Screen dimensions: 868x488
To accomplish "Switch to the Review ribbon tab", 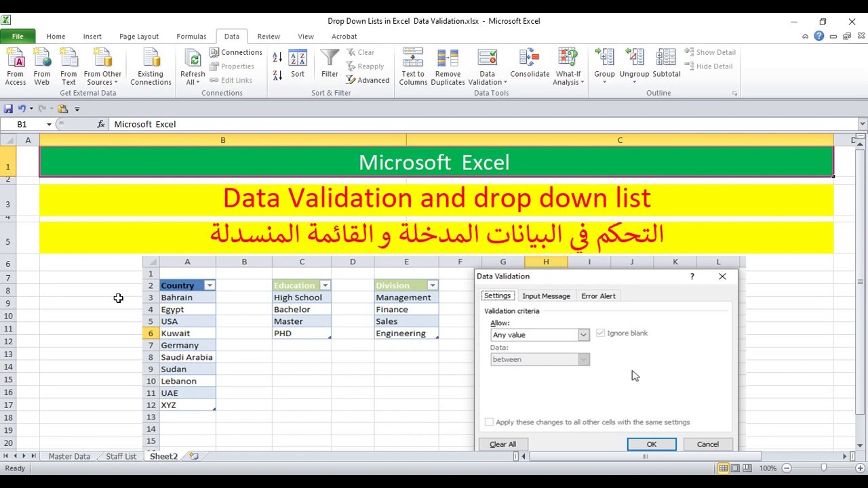I will (x=269, y=37).
